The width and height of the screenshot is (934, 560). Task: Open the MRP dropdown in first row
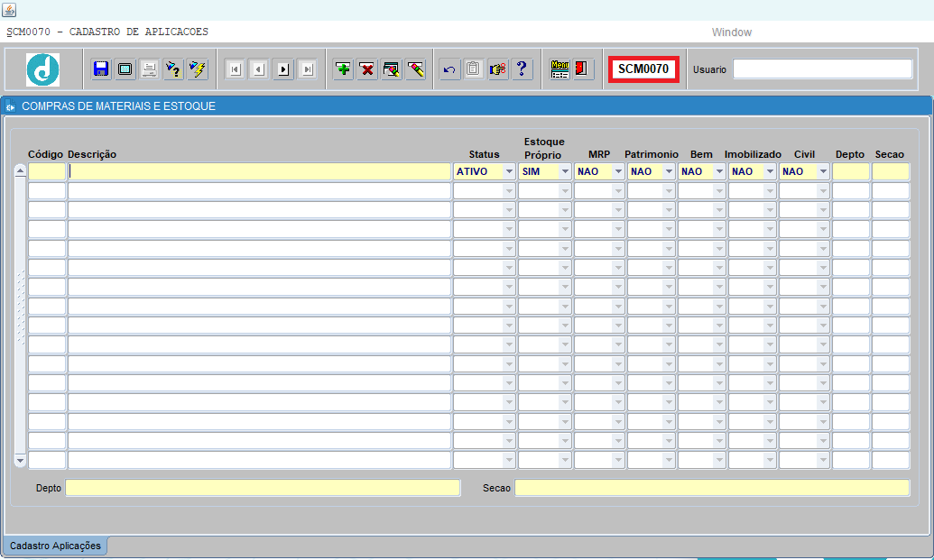point(618,171)
